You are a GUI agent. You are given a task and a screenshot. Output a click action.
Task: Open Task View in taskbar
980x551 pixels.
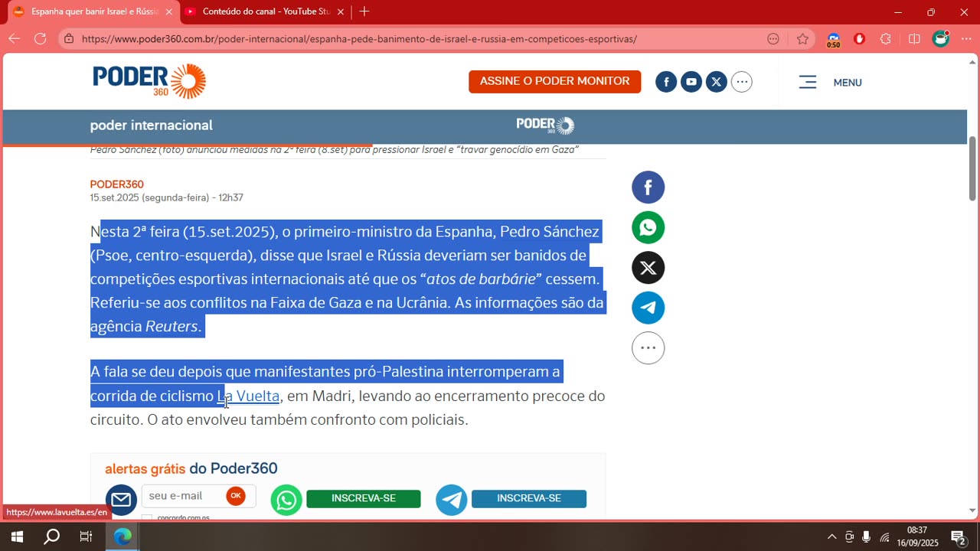tap(86, 536)
